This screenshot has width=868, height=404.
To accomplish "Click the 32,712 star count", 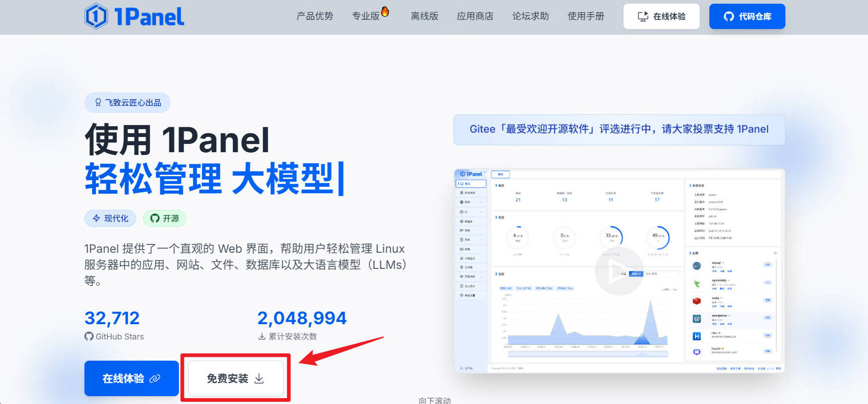I will click(112, 318).
